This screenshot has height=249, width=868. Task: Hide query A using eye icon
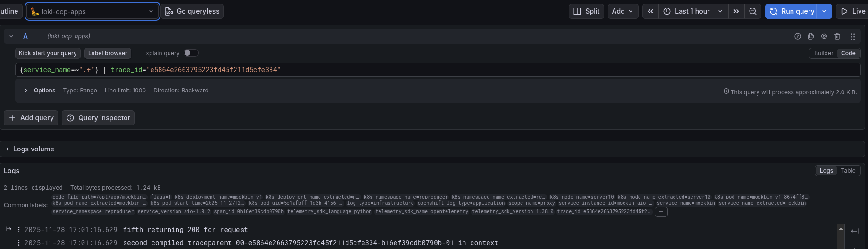click(x=824, y=36)
